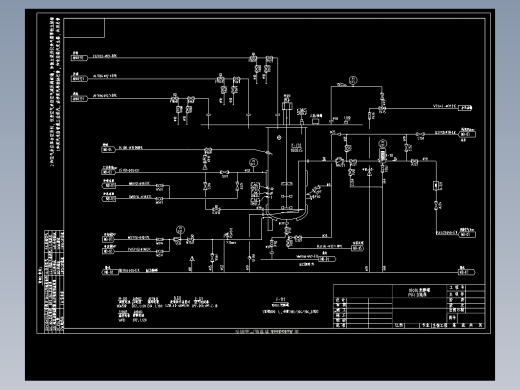Select the bottom header line's right end tag
This screenshot has height=390, width=520.
(x=466, y=272)
